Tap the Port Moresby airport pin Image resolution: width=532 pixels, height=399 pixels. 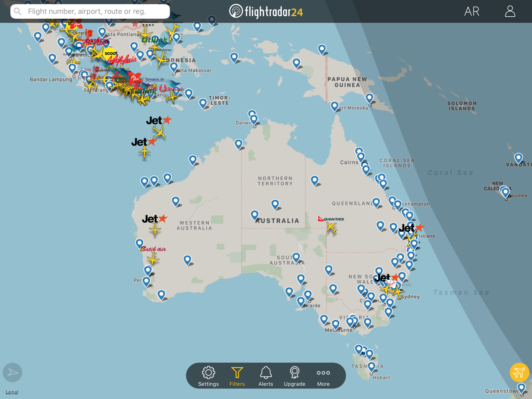tap(335, 106)
